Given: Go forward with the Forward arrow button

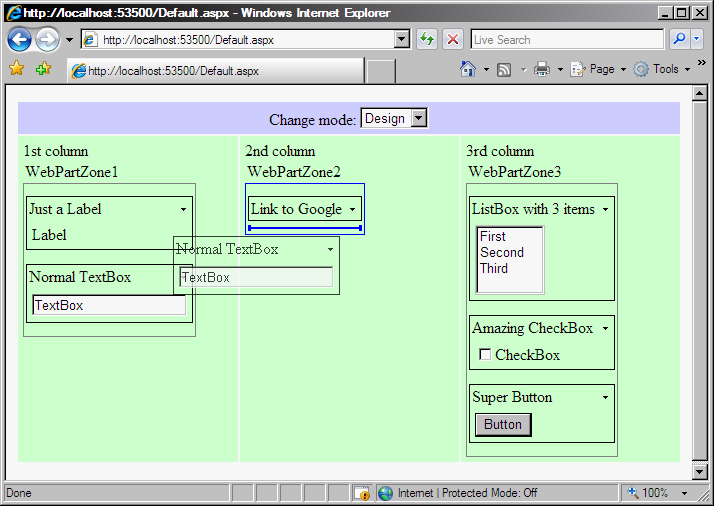Looking at the screenshot, I should [x=47, y=40].
